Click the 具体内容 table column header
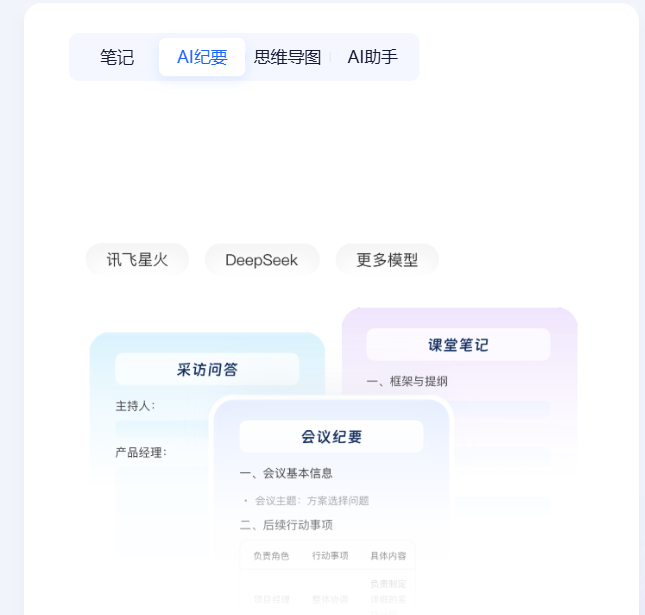The width and height of the screenshot is (645, 615). (x=388, y=556)
